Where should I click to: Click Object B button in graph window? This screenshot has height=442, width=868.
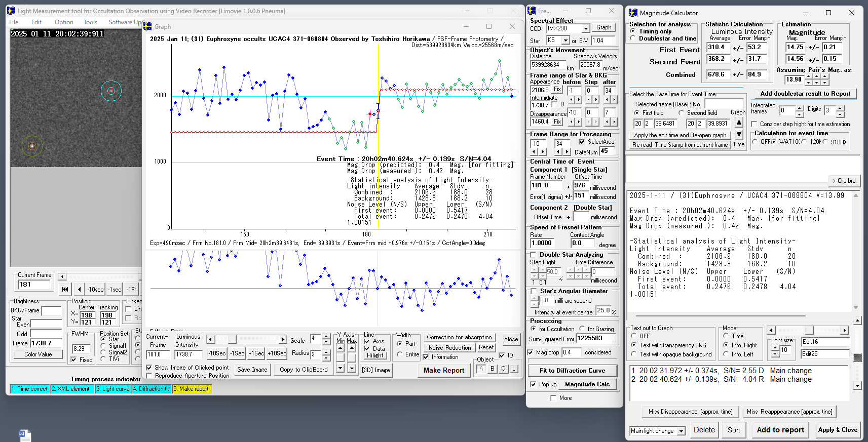pyautogui.click(x=492, y=369)
